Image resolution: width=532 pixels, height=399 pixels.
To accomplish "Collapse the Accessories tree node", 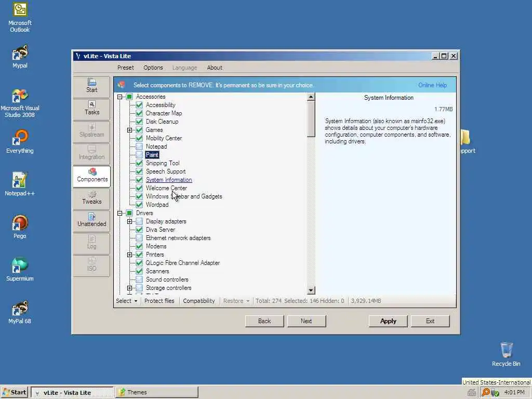I will tap(120, 97).
